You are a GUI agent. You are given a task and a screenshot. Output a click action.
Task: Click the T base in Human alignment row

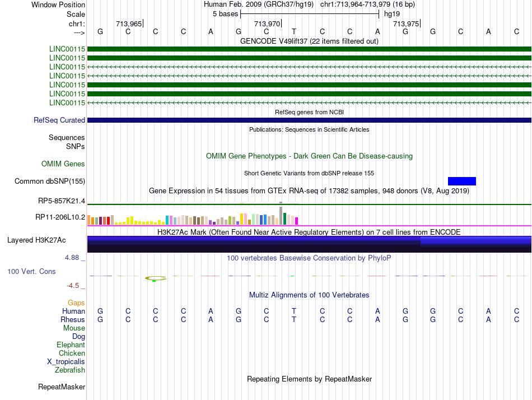click(294, 311)
